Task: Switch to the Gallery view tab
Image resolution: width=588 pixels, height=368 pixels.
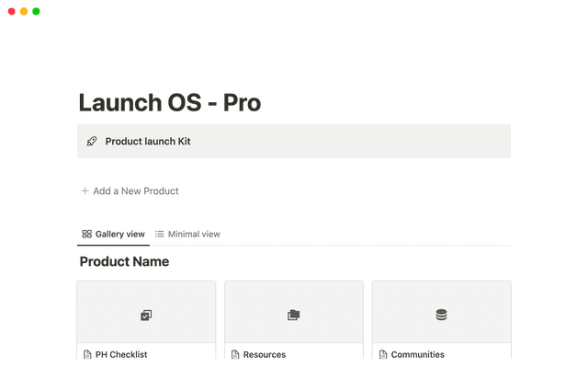Action: 119,235
